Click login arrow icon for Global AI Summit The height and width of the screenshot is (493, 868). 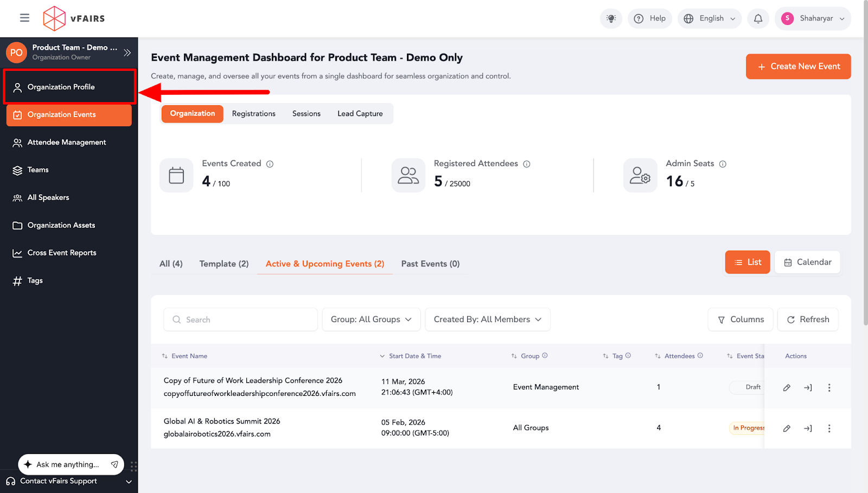(x=808, y=428)
